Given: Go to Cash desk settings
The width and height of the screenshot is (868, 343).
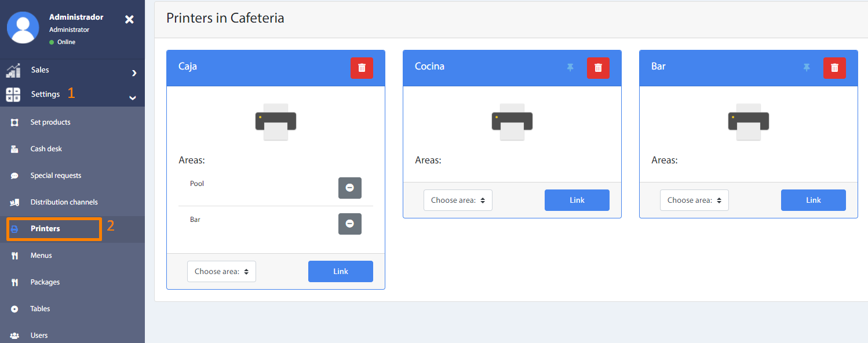Looking at the screenshot, I should [46, 149].
